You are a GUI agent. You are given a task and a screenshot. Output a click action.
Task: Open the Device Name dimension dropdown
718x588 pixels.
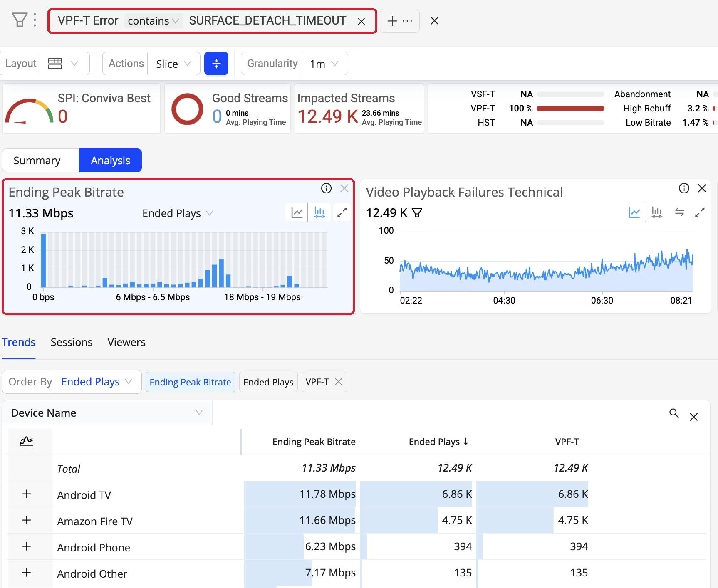[x=107, y=413]
